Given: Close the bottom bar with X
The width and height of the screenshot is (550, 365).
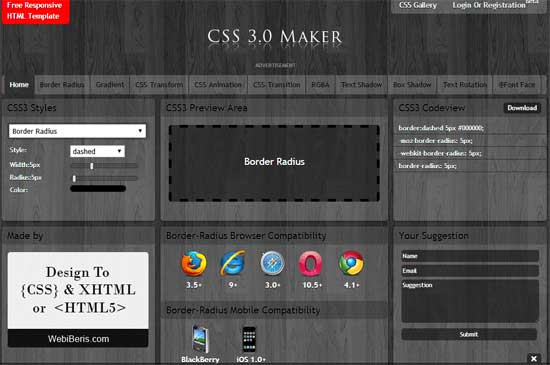Looking at the screenshot, I should tap(534, 358).
